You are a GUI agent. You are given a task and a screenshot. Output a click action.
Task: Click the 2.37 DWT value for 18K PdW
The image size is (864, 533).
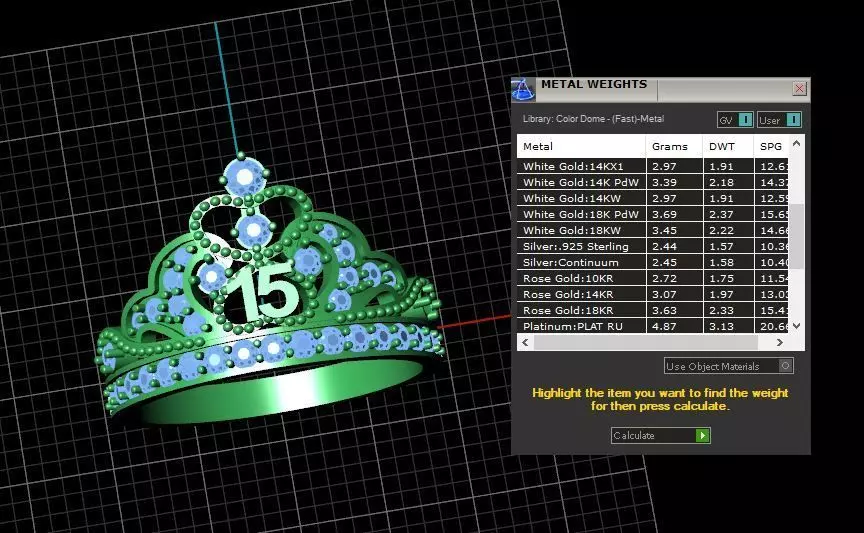point(721,214)
